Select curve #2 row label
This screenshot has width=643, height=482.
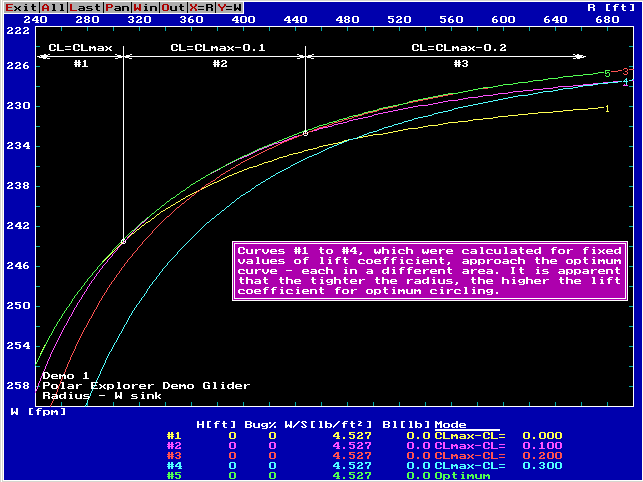point(174,446)
